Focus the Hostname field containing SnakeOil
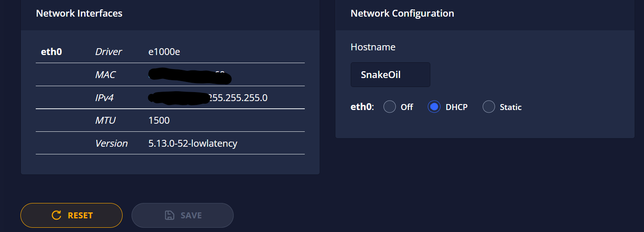Viewport: 644px width, 232px height. click(x=390, y=75)
